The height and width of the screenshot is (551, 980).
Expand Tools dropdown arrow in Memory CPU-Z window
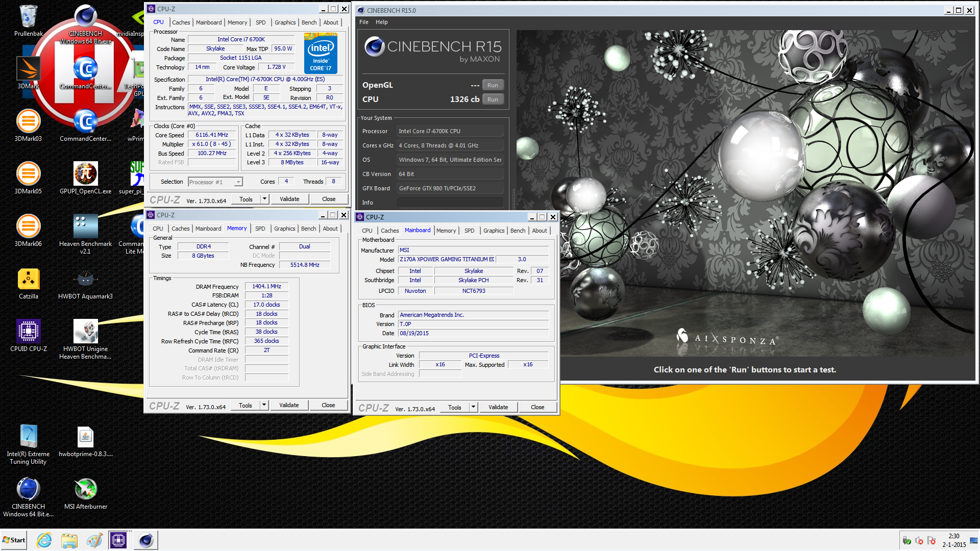[264, 405]
